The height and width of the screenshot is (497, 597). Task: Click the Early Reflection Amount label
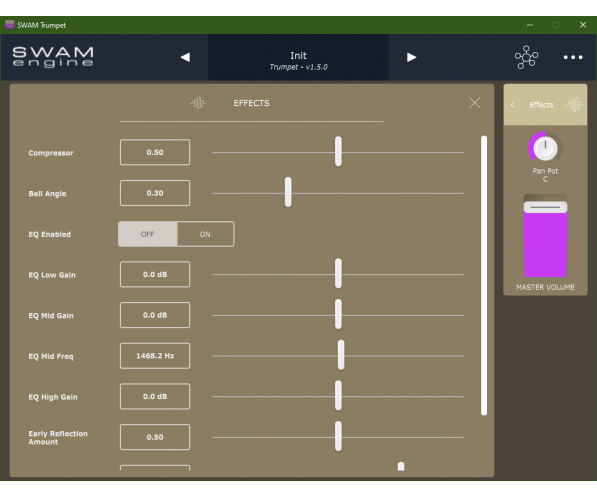58,438
